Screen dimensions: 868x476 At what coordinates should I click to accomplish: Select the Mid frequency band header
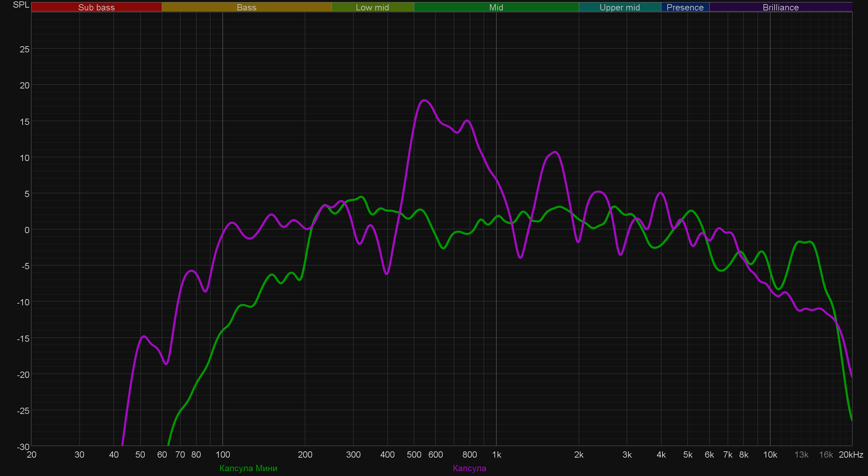click(496, 7)
